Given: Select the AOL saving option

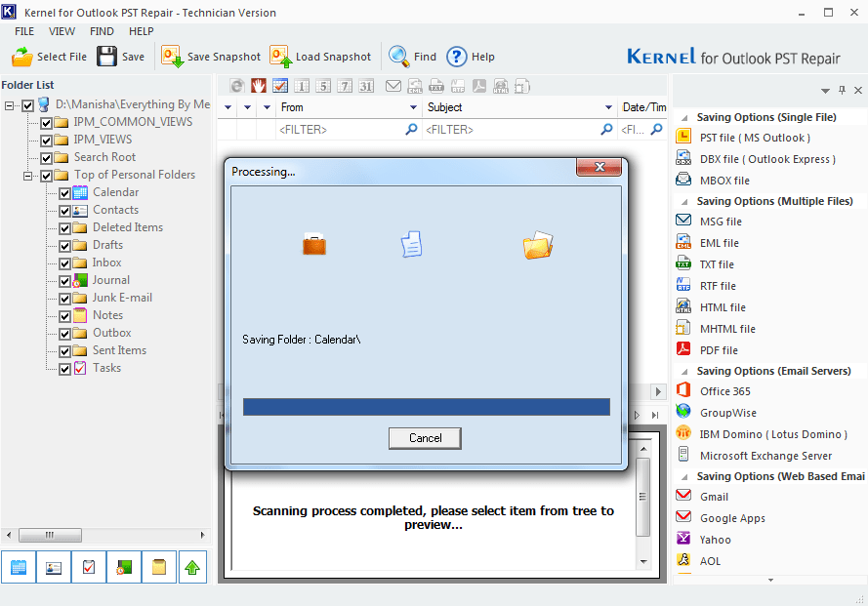Looking at the screenshot, I should point(710,561).
